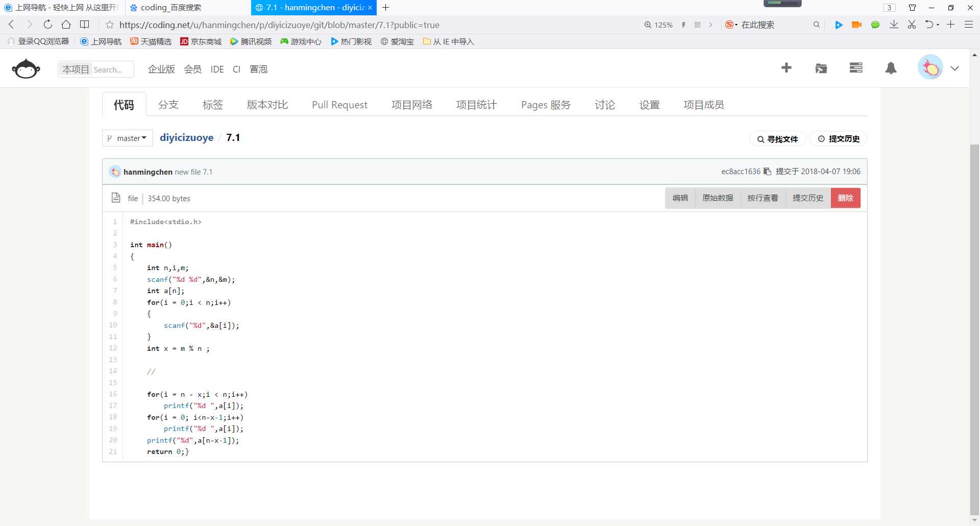Viewport: 980px width, 526px height.
Task: Open the master branch dropdown
Action: [x=128, y=138]
